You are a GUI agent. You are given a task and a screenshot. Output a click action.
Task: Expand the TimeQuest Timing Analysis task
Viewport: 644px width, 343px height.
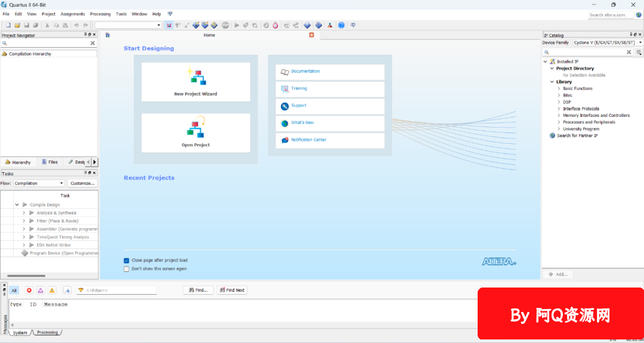tap(24, 237)
